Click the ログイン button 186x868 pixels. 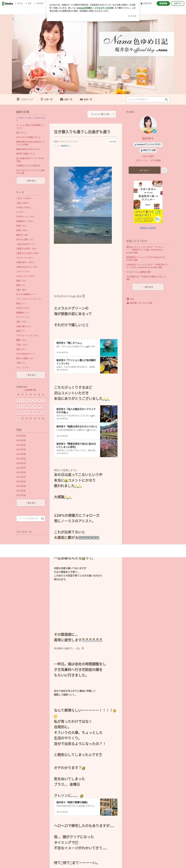[x=178, y=3]
